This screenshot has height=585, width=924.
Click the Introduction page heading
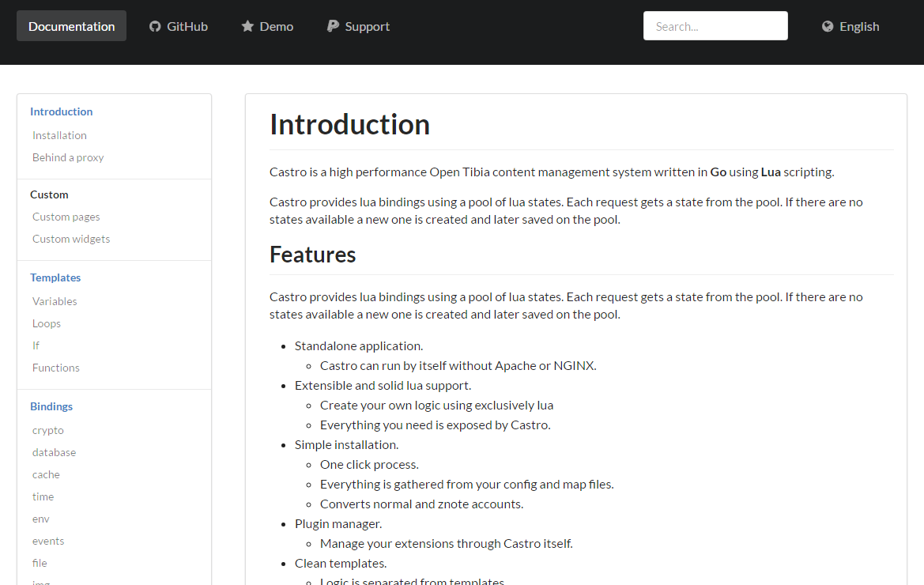(349, 124)
